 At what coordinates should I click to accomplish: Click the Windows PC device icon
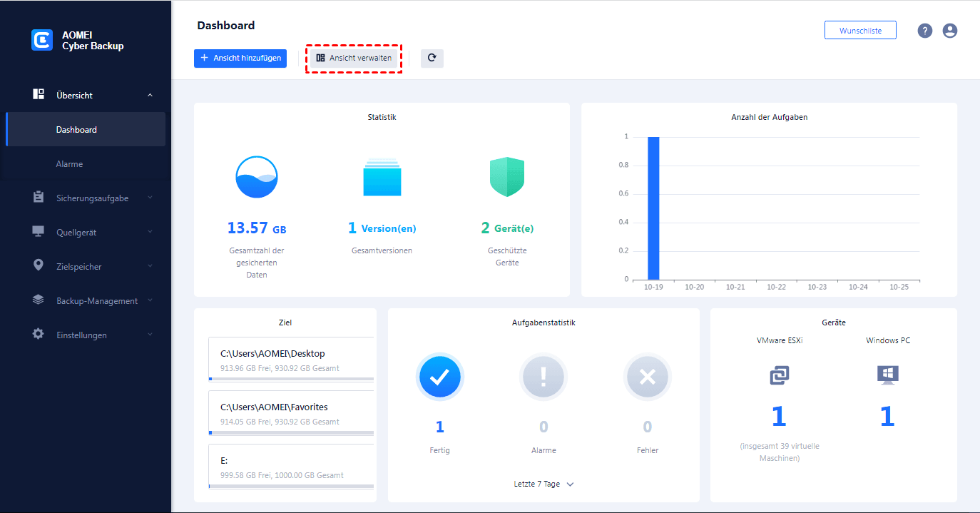tap(887, 375)
